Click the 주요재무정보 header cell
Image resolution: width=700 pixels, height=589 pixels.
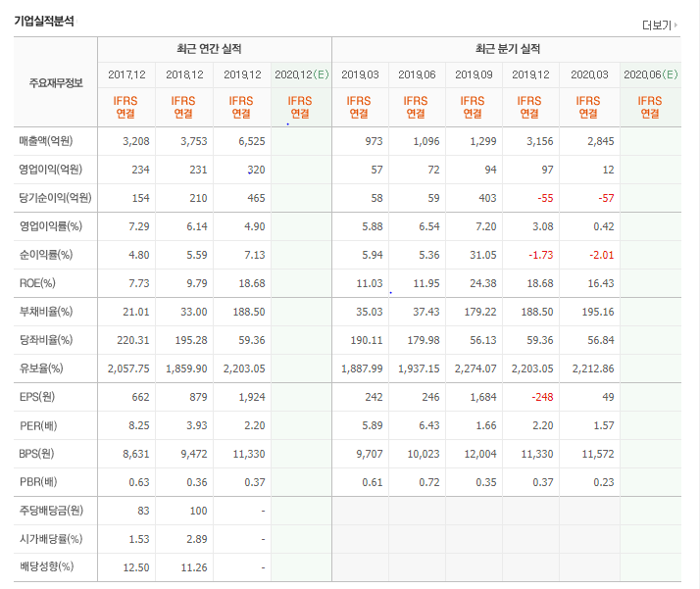56,83
